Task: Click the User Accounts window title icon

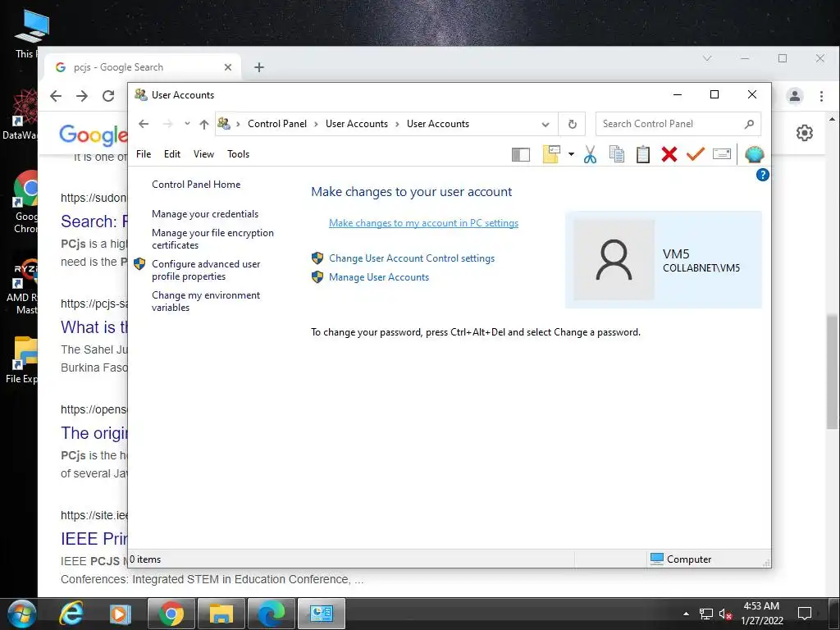Action: [141, 95]
